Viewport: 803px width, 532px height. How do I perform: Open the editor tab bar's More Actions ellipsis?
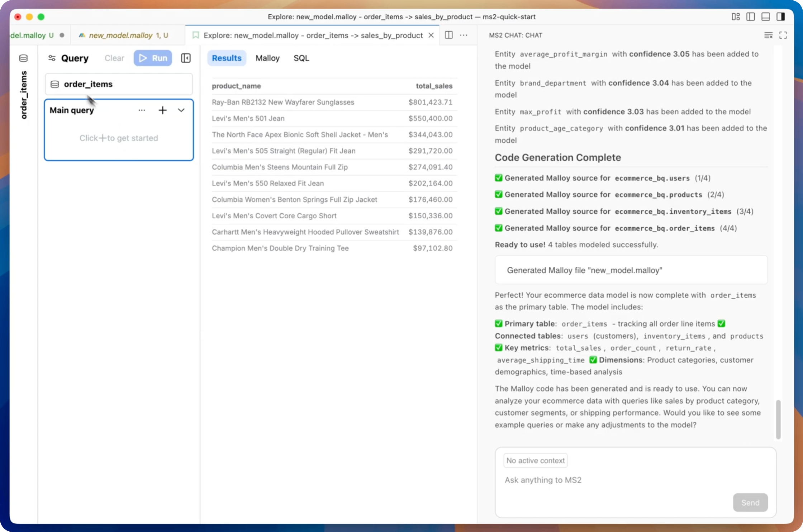click(x=464, y=35)
